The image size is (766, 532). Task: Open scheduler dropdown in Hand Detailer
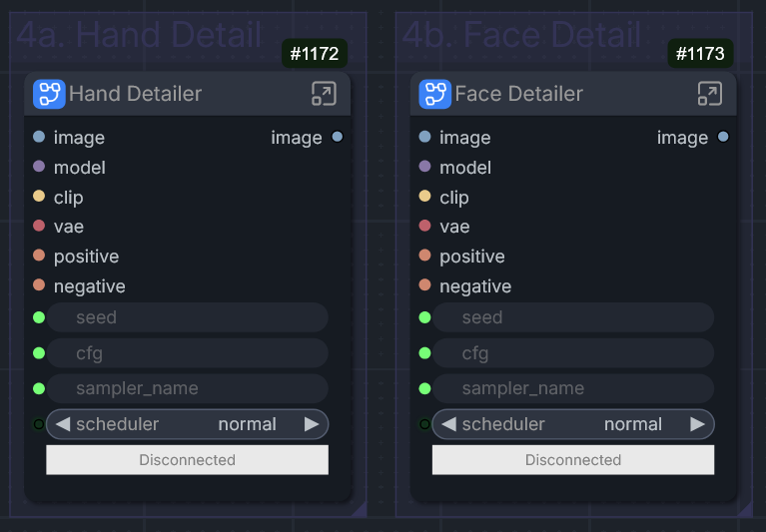[187, 424]
